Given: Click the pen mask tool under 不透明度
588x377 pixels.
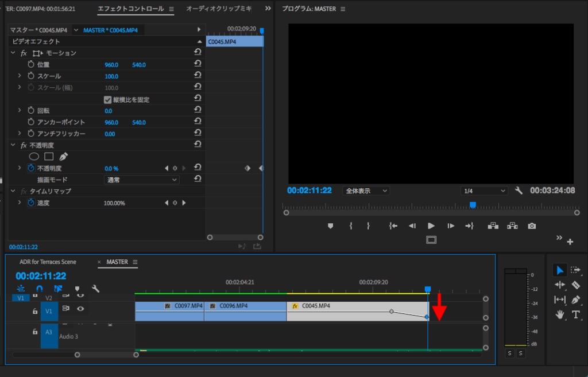Looking at the screenshot, I should (64, 156).
